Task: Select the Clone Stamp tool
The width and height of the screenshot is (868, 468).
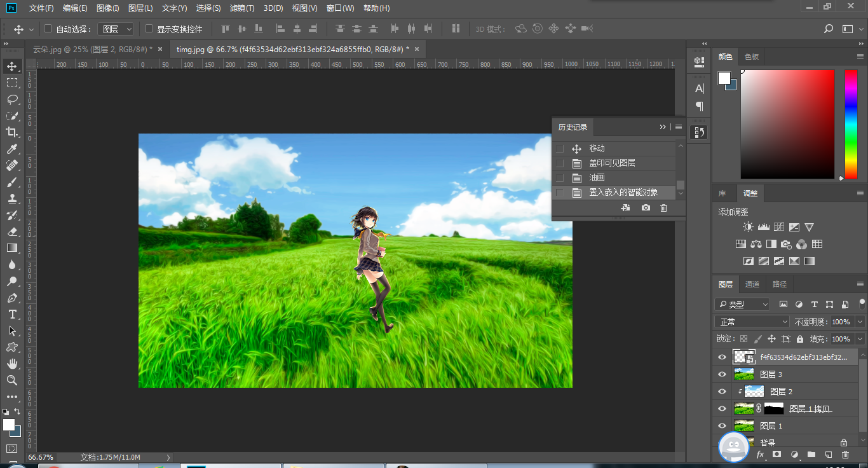Action: click(x=12, y=198)
